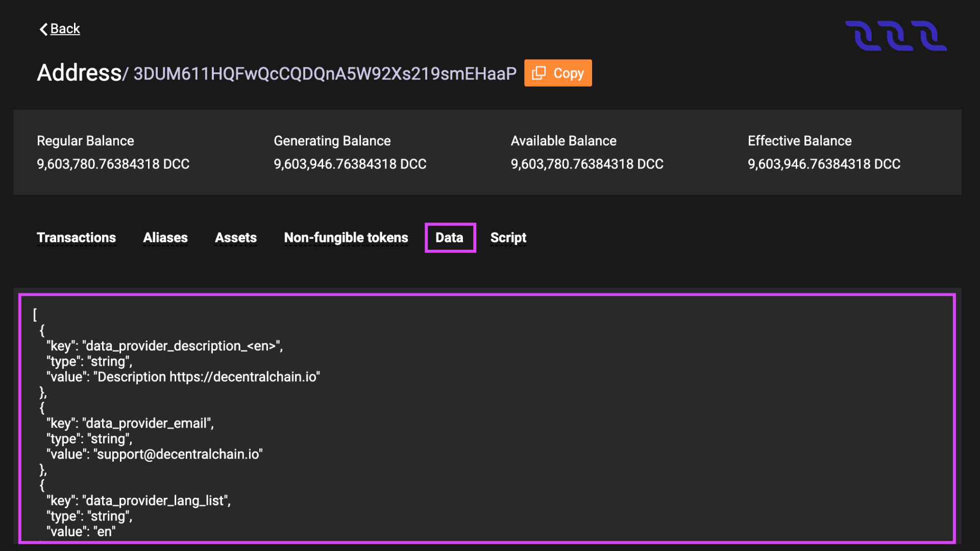Screen dimensions: 980x551
Task: Click the "Description https://decentralchain.io" value line
Action: click(x=183, y=377)
